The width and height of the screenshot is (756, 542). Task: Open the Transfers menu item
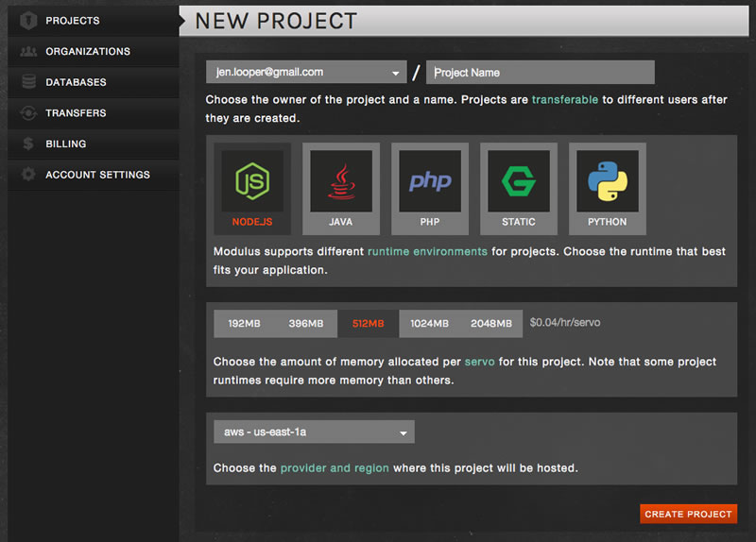point(94,113)
